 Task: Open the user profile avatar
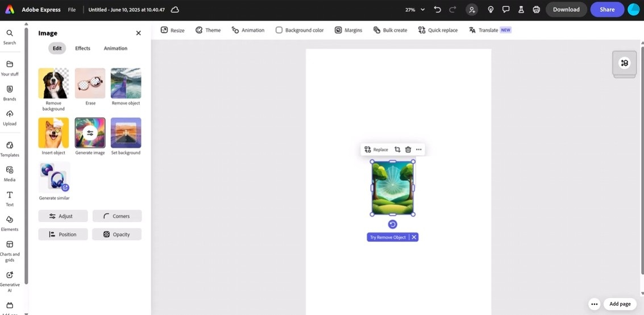(x=634, y=10)
